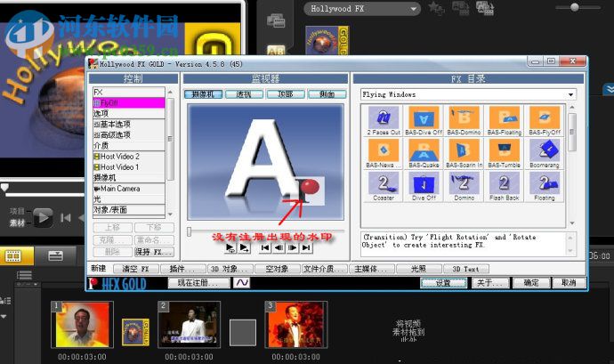Screen dimensions: 614x364
Task: Switch monitor to 摄像机 view
Action: pos(203,94)
